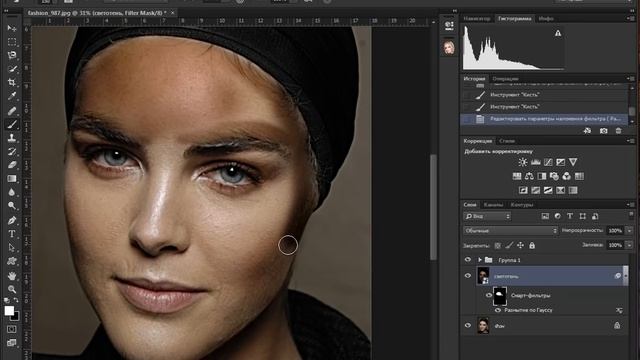640x360 pixels.
Task: Select the History Brush tool
Action: (12, 151)
